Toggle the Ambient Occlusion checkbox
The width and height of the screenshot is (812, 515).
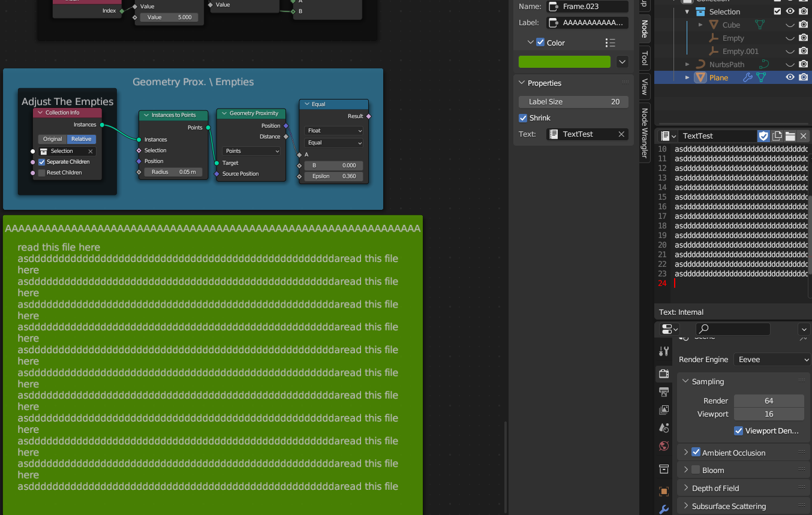(x=696, y=452)
